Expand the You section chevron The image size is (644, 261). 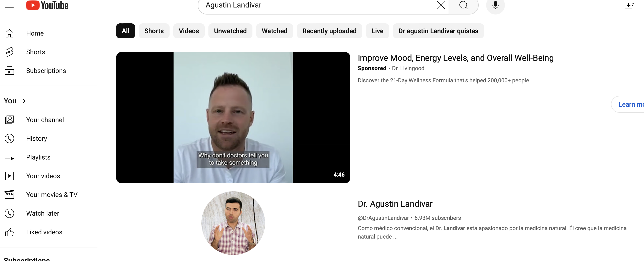24,101
